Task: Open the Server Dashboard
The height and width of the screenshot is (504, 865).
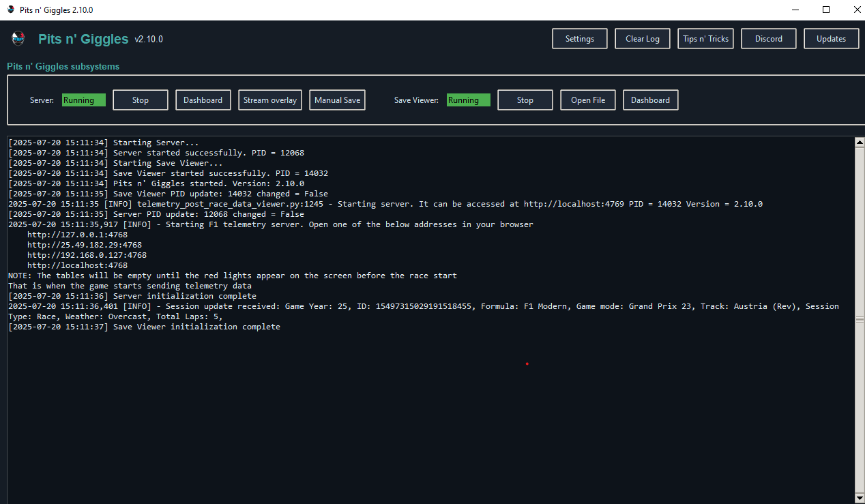Action: (x=203, y=100)
